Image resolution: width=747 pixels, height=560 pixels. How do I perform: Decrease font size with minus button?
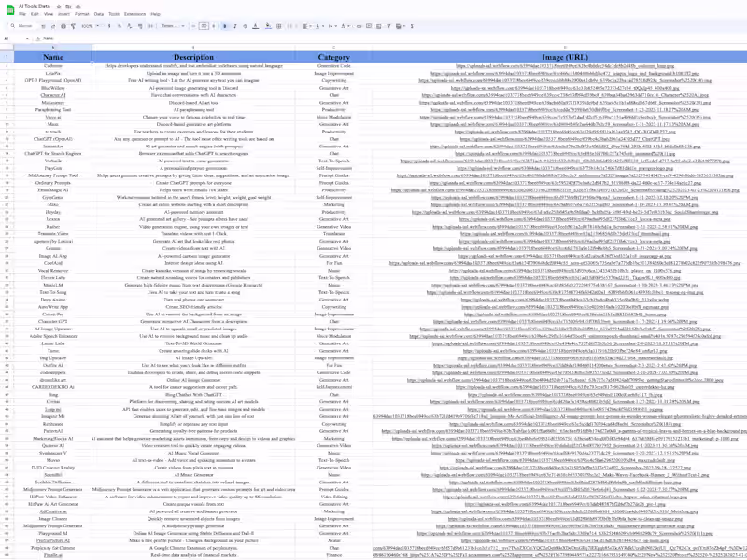(x=193, y=26)
